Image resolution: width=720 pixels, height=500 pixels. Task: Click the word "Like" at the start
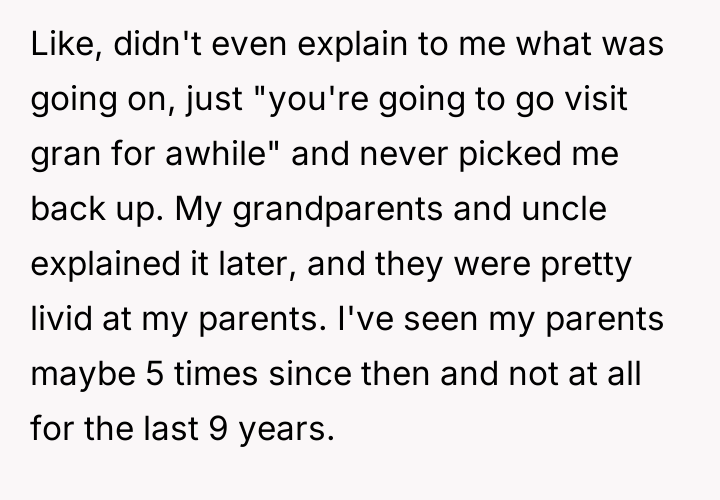pos(55,48)
